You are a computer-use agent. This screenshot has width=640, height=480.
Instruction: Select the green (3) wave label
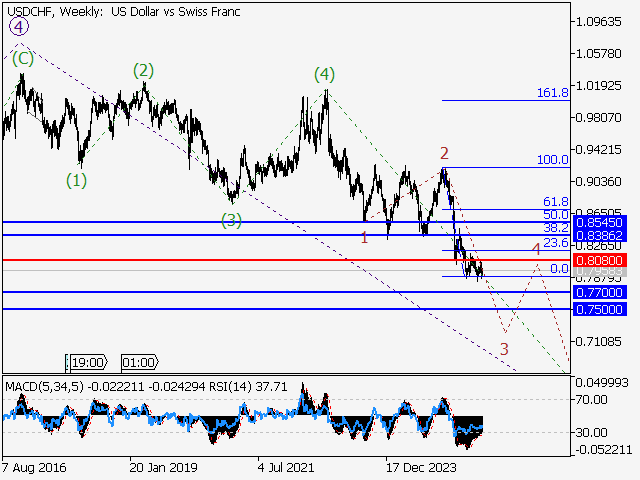click(231, 219)
